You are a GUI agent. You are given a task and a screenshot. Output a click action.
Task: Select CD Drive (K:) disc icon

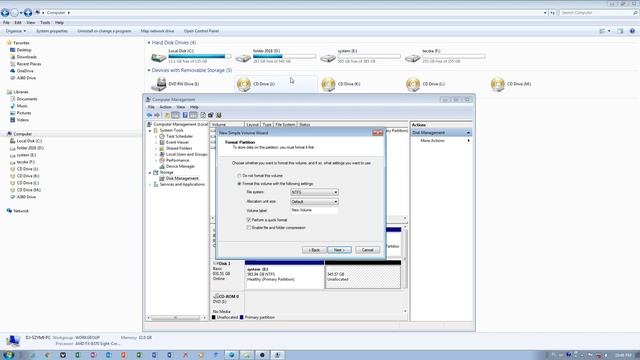click(328, 84)
